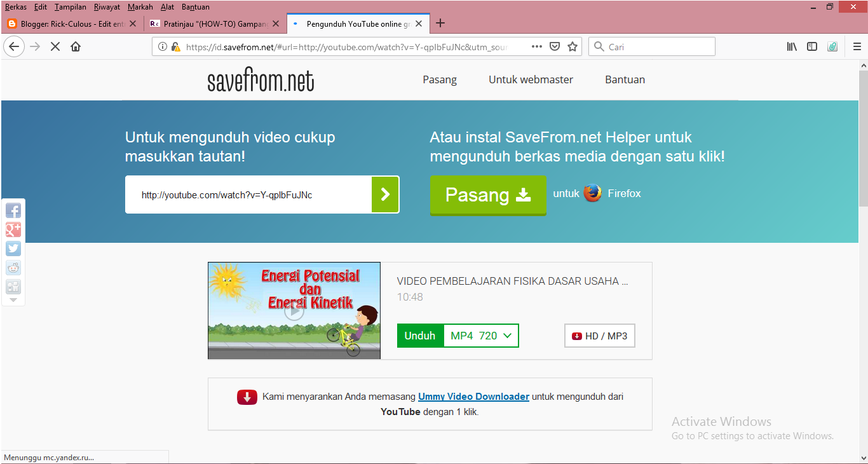The height and width of the screenshot is (464, 868).
Task: Open the Alat menu
Action: 167,7
